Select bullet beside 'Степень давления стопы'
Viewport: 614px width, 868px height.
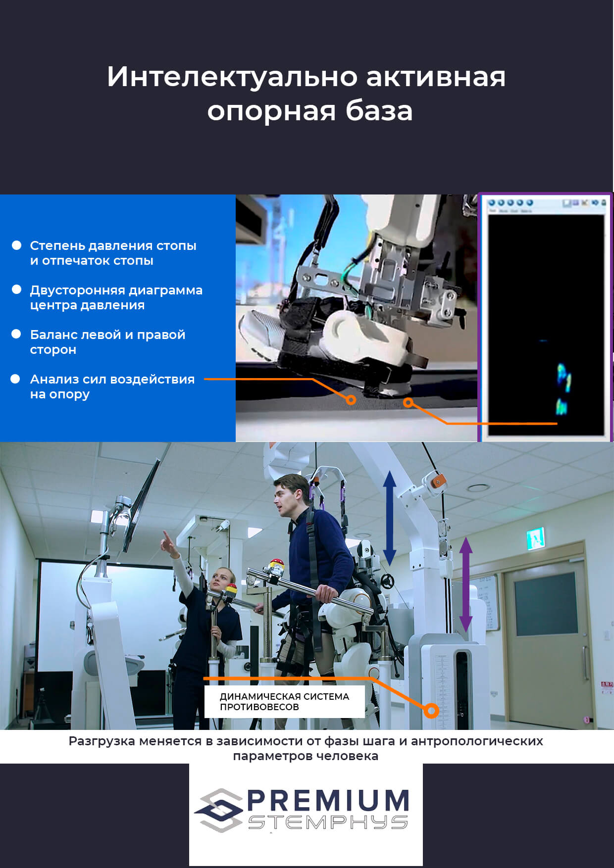(x=17, y=245)
